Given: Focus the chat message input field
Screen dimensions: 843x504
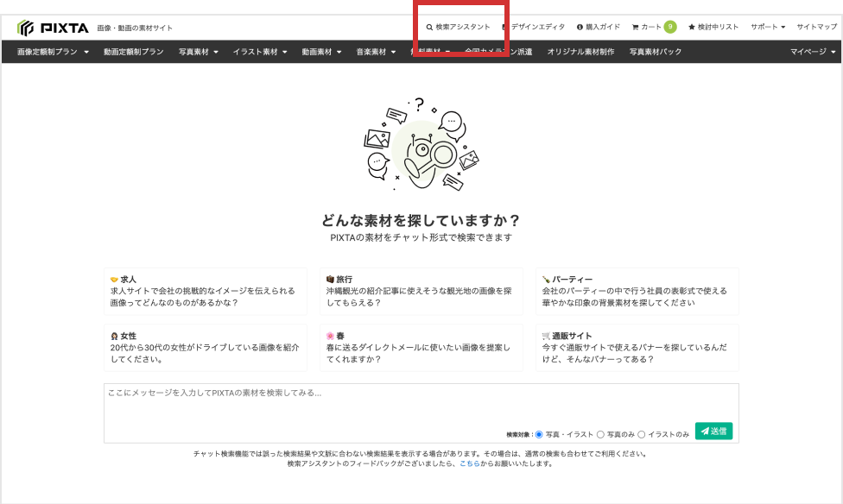Looking at the screenshot, I should tap(421, 413).
